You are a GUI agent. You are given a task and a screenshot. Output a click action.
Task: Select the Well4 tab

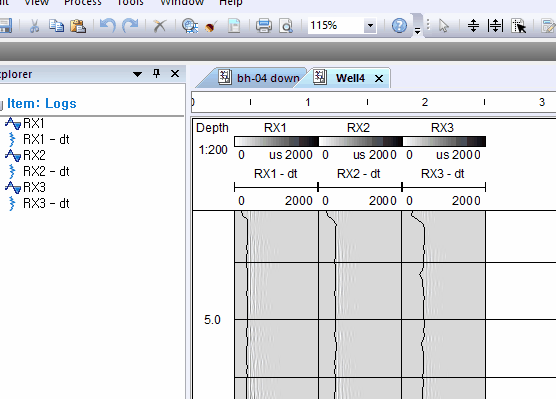pyautogui.click(x=350, y=78)
